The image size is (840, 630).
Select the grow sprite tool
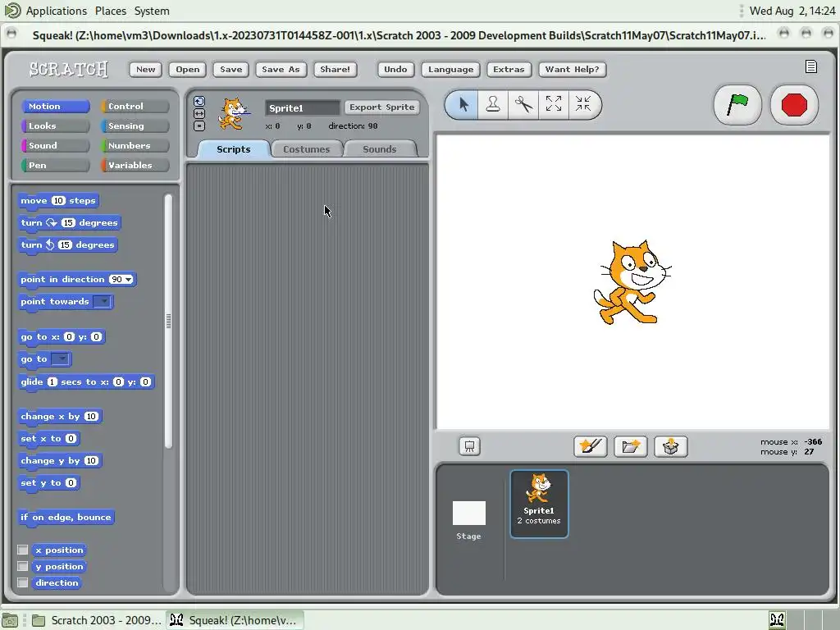[x=554, y=104]
